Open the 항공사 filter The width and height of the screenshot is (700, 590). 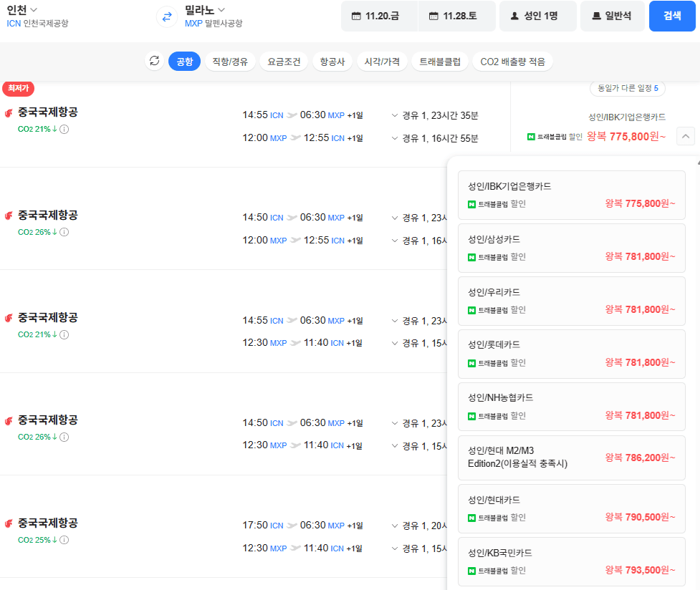pyautogui.click(x=332, y=61)
